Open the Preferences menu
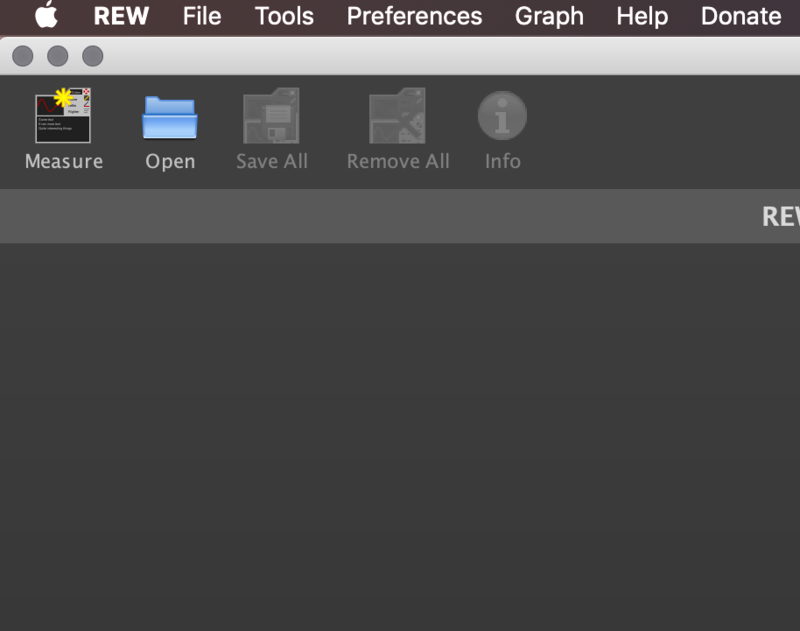The height and width of the screenshot is (631, 800). pos(414,16)
